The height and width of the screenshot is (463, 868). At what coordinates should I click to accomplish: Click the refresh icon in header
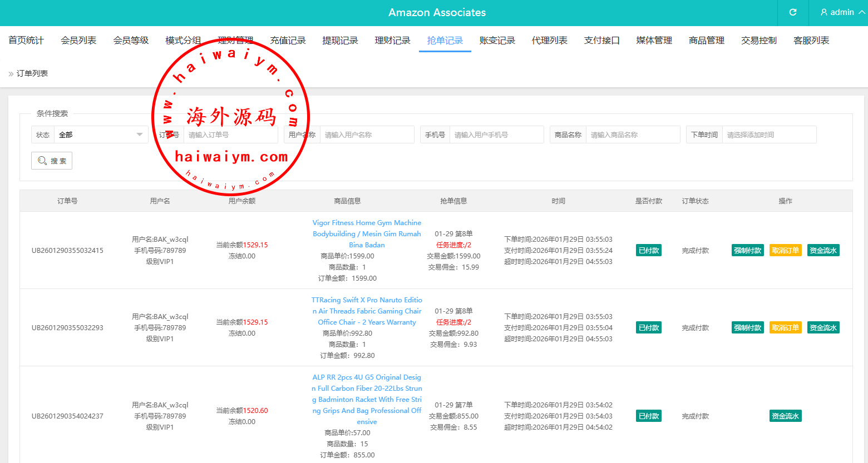(x=793, y=12)
